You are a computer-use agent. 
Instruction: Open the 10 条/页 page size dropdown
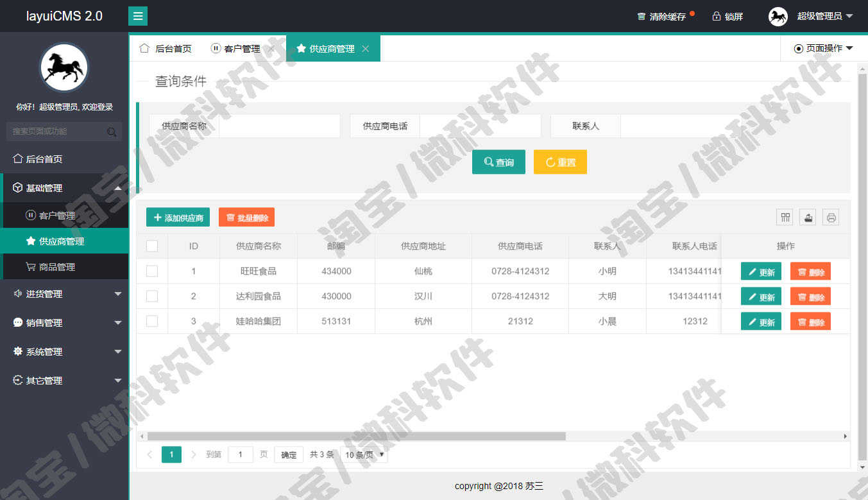coord(364,454)
